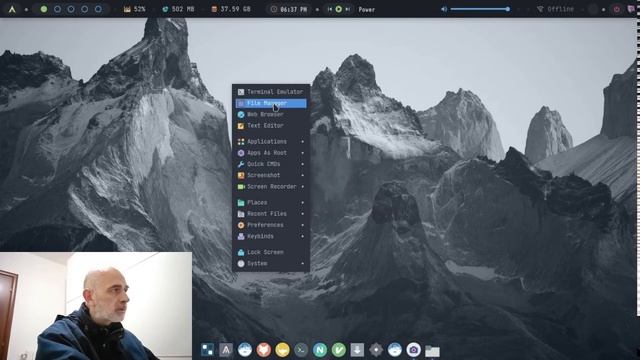Expand Recent Files submenu
Image resolution: width=640 pixels, height=360 pixels.
coord(271,214)
